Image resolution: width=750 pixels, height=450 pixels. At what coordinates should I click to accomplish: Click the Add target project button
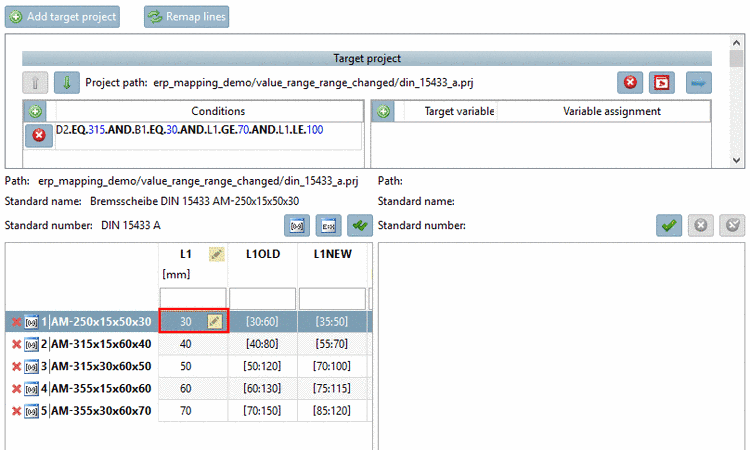click(62, 17)
